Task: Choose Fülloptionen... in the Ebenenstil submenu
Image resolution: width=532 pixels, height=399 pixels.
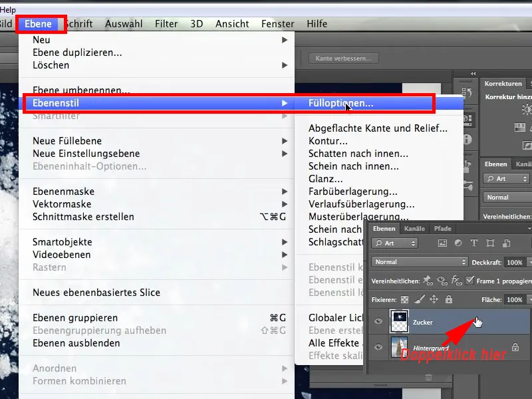Action: click(378, 103)
